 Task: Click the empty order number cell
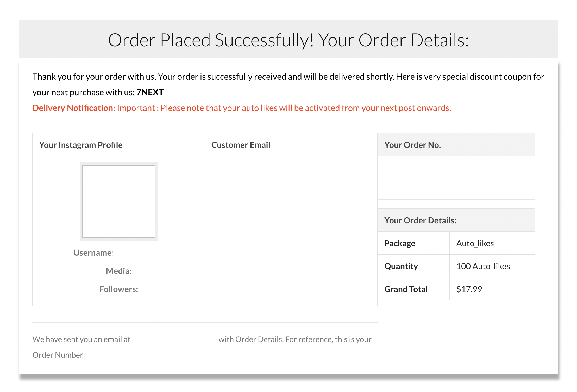click(x=456, y=173)
